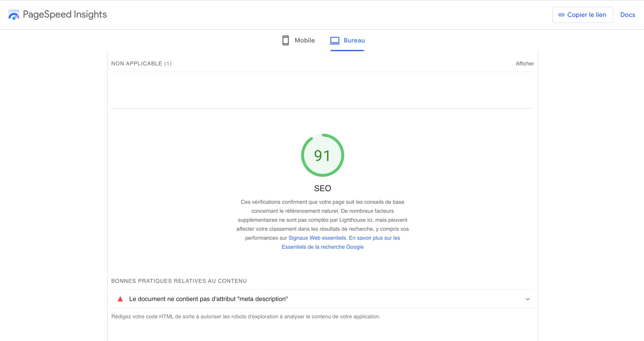Viewport: 644px width, 341px height.
Task: Click the BONNES PRATIQUES RELATIVES AU CONTENU heading
Action: click(179, 281)
